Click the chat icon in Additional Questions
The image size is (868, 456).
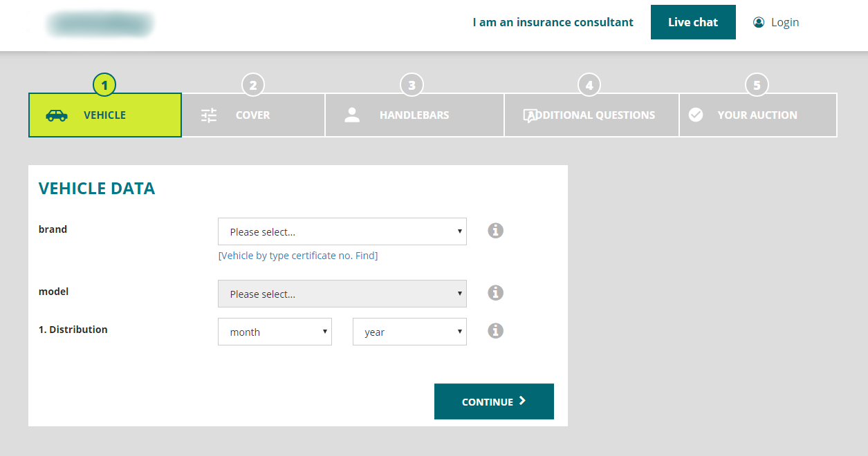530,115
